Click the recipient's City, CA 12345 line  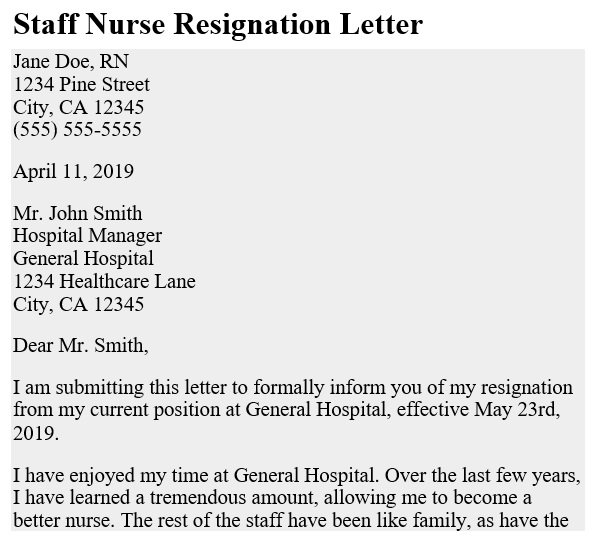(x=79, y=304)
